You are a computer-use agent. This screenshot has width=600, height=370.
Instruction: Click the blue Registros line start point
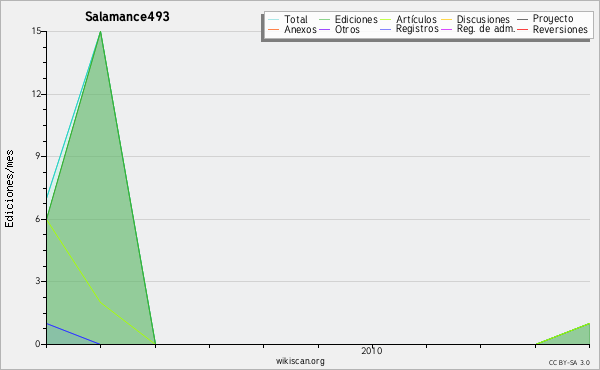(47, 324)
